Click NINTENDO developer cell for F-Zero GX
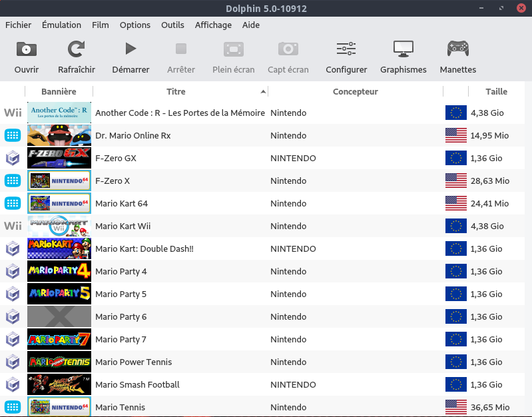 tap(293, 159)
